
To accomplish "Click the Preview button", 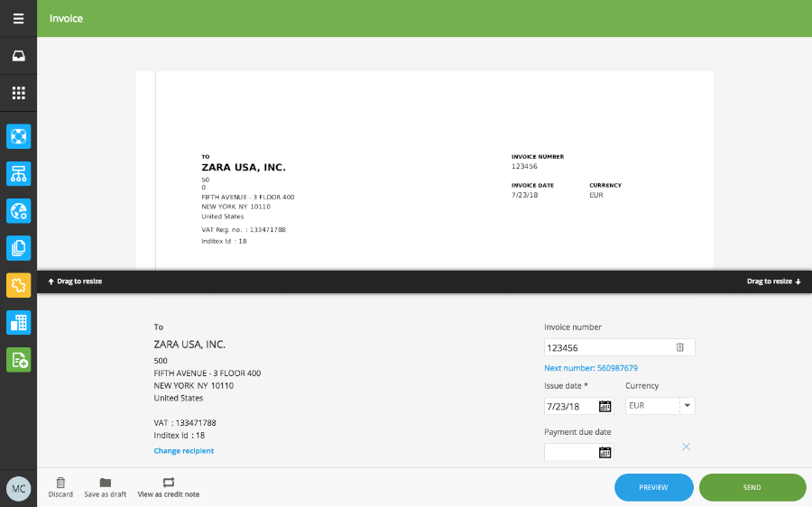I will tap(653, 487).
